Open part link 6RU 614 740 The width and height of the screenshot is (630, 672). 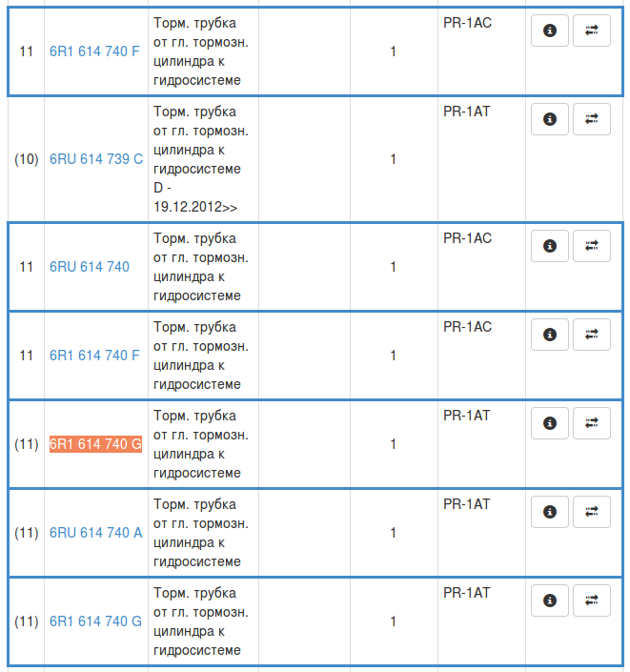point(90,267)
